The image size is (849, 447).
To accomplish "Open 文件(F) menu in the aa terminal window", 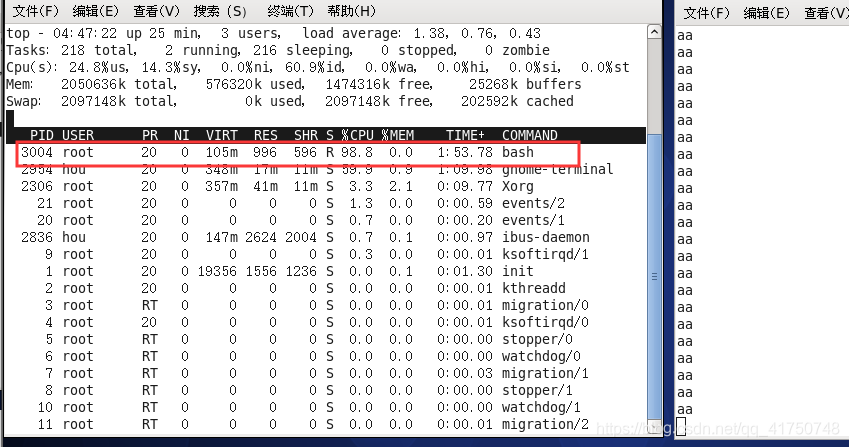I will [x=707, y=12].
